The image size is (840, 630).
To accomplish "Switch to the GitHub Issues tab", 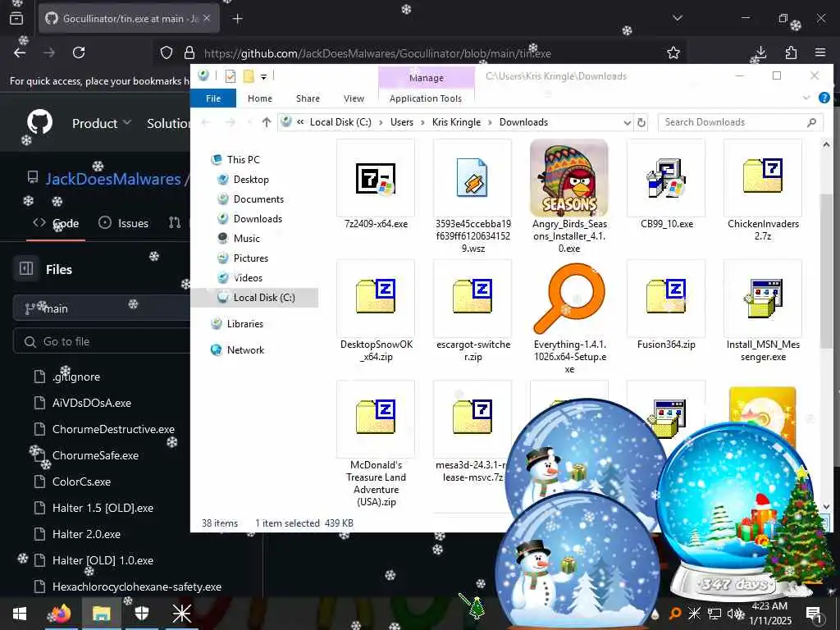I will tap(123, 223).
